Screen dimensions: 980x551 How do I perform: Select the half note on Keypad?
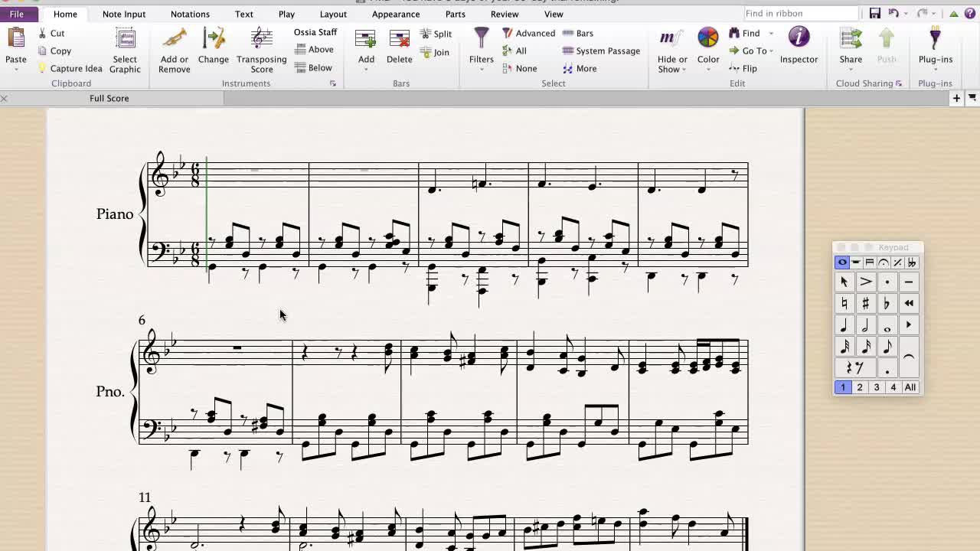coord(866,325)
